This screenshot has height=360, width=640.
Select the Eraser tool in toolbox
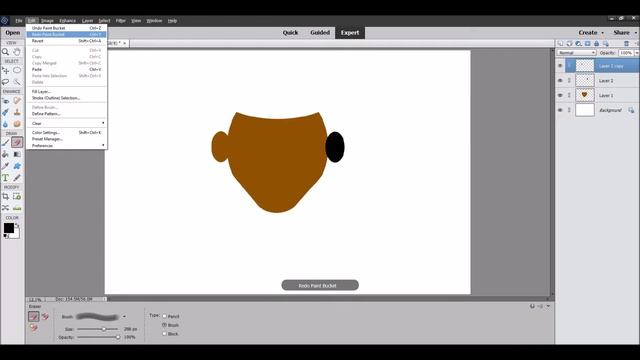[x=17, y=142]
